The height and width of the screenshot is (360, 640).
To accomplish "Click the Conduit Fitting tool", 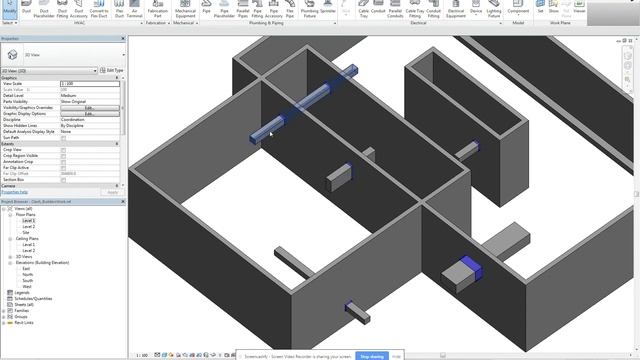I will click(433, 9).
